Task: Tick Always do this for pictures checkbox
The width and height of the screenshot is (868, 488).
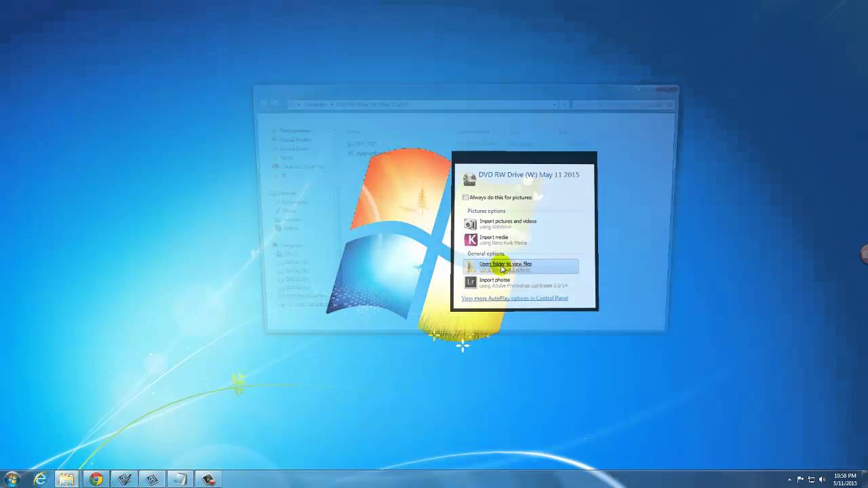Action: tap(465, 197)
